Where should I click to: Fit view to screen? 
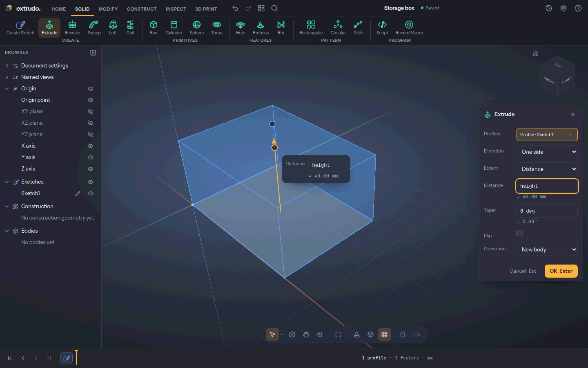338,334
